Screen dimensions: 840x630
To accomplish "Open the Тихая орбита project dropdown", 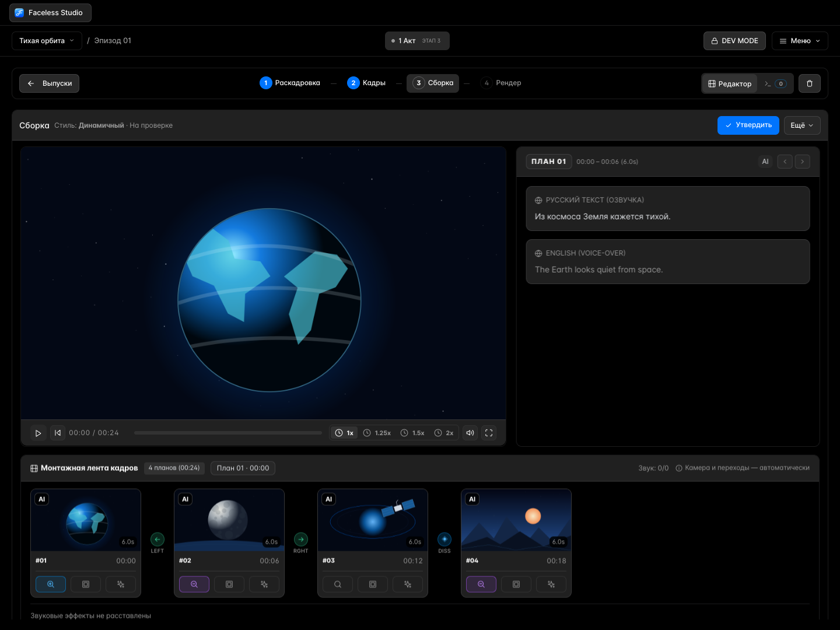I will coord(47,41).
